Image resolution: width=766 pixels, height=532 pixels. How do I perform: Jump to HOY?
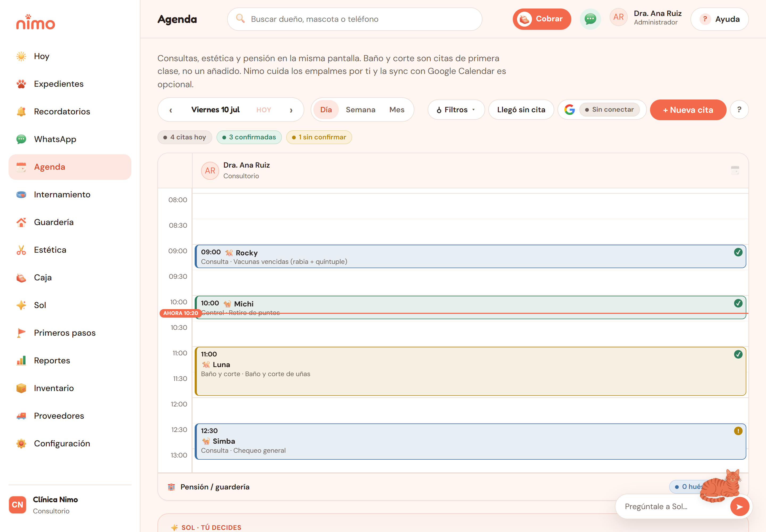[x=263, y=110]
